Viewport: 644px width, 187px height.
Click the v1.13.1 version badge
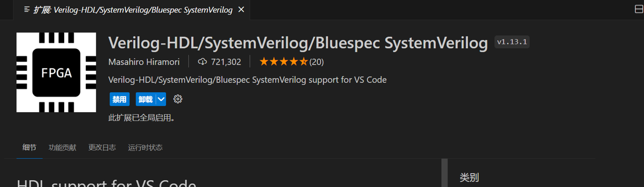(x=512, y=42)
